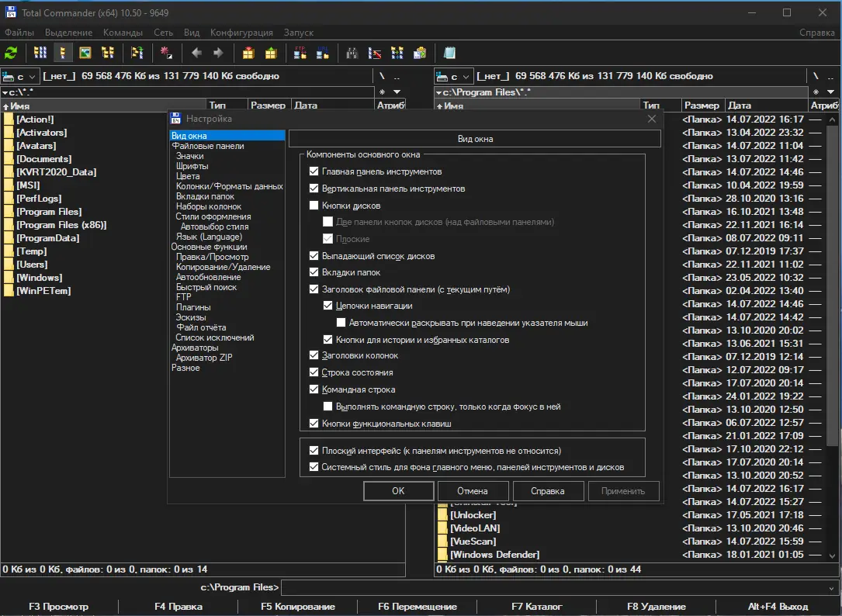Click the thumbnail view icon in toolbar

pos(85,53)
